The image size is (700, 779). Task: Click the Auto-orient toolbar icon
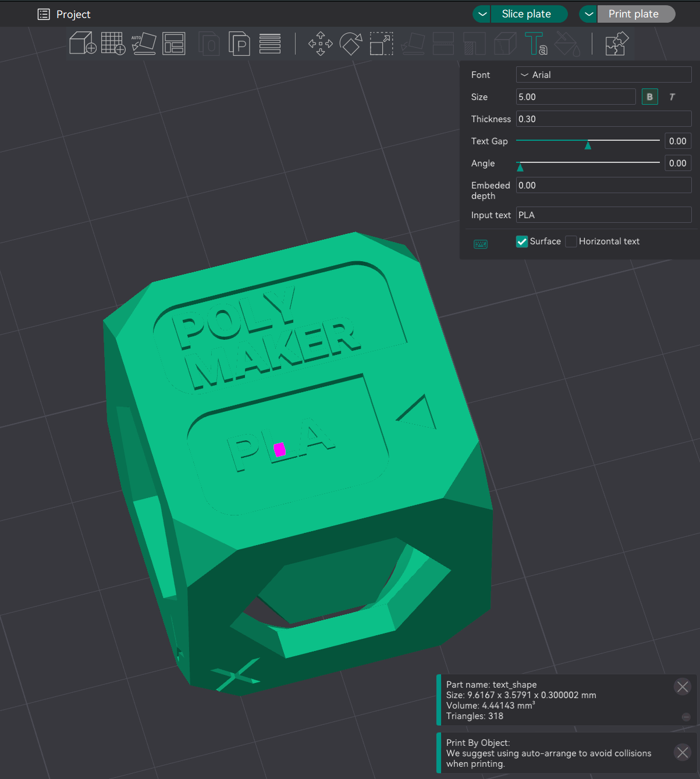[144, 43]
